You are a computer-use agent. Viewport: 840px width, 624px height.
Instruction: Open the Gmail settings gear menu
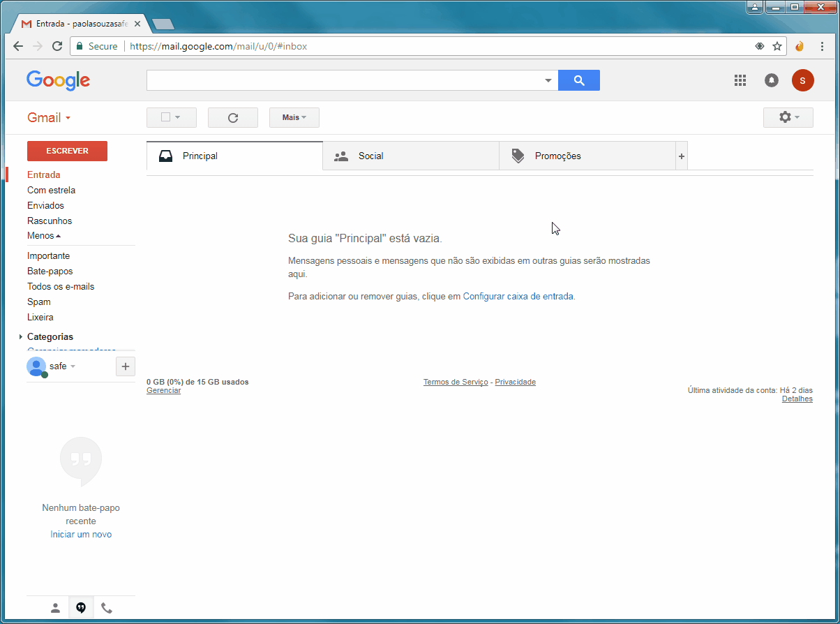coord(788,118)
